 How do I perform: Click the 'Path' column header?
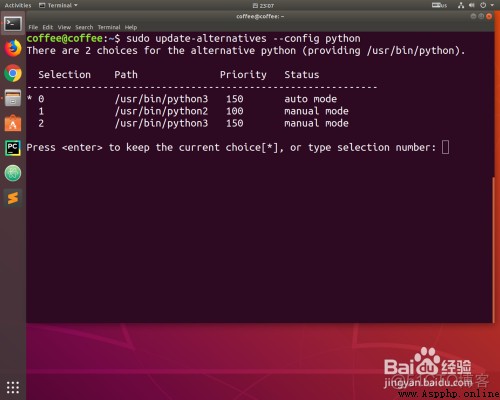(126, 75)
